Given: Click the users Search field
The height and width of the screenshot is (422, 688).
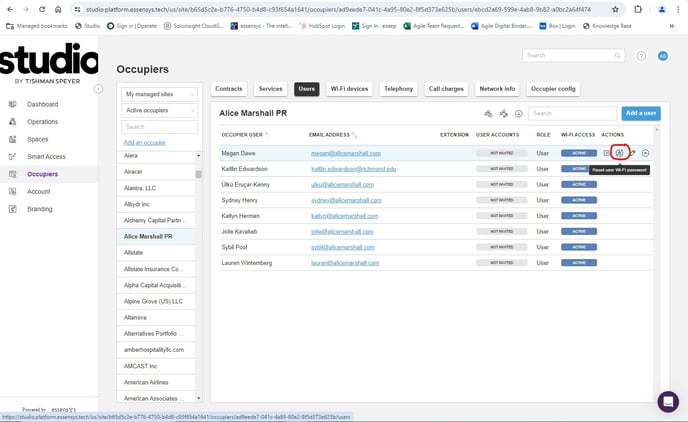Looking at the screenshot, I should pos(572,114).
